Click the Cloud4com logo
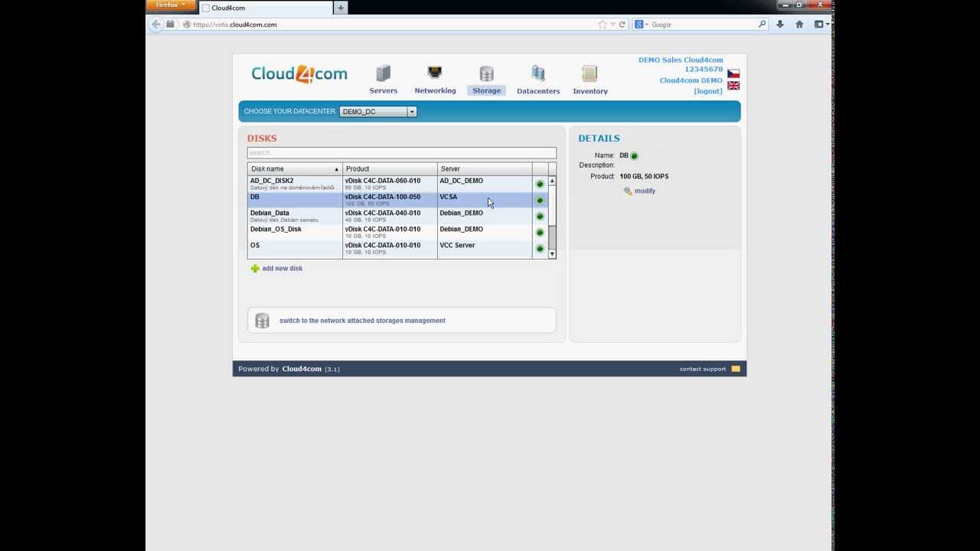This screenshot has width=980, height=551. [x=299, y=74]
